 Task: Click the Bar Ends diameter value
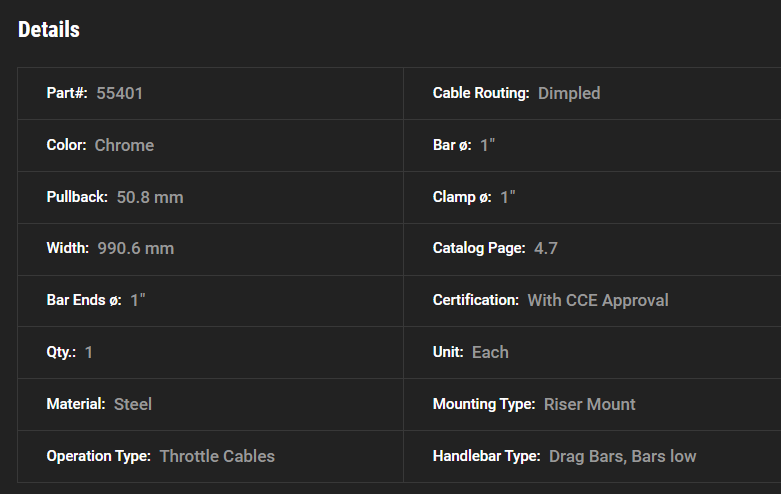138,300
